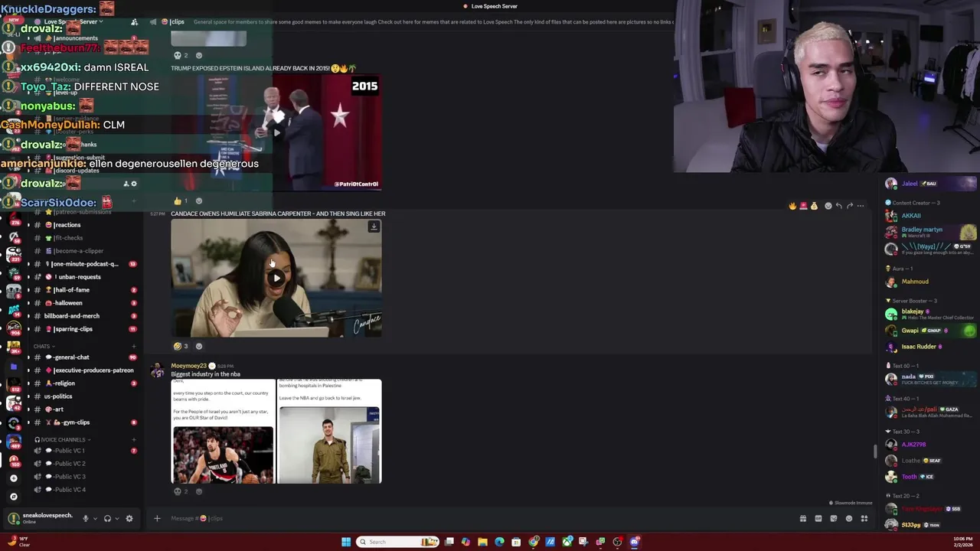The height and width of the screenshot is (551, 980).
Task: Open the gift icon in message bar
Action: [x=802, y=518]
